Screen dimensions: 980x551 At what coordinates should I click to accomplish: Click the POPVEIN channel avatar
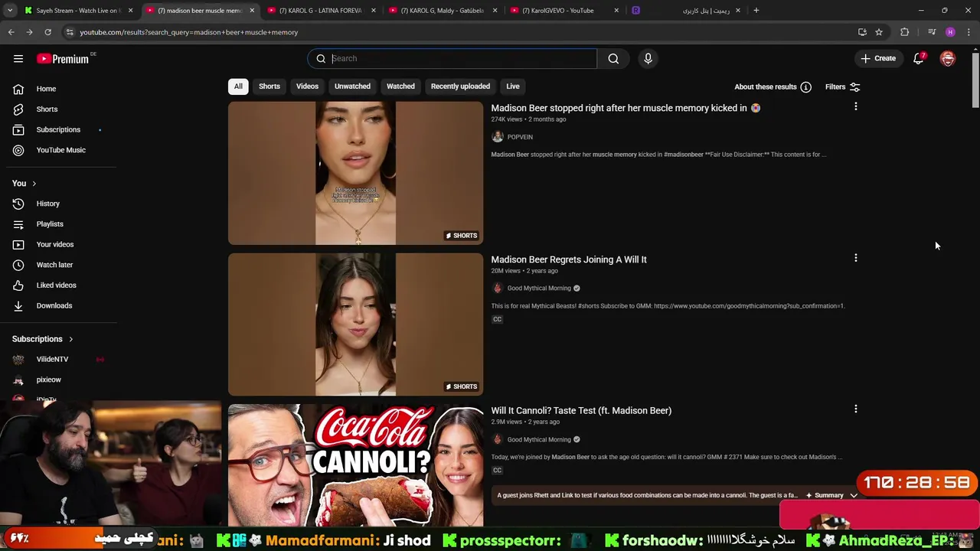pyautogui.click(x=498, y=137)
